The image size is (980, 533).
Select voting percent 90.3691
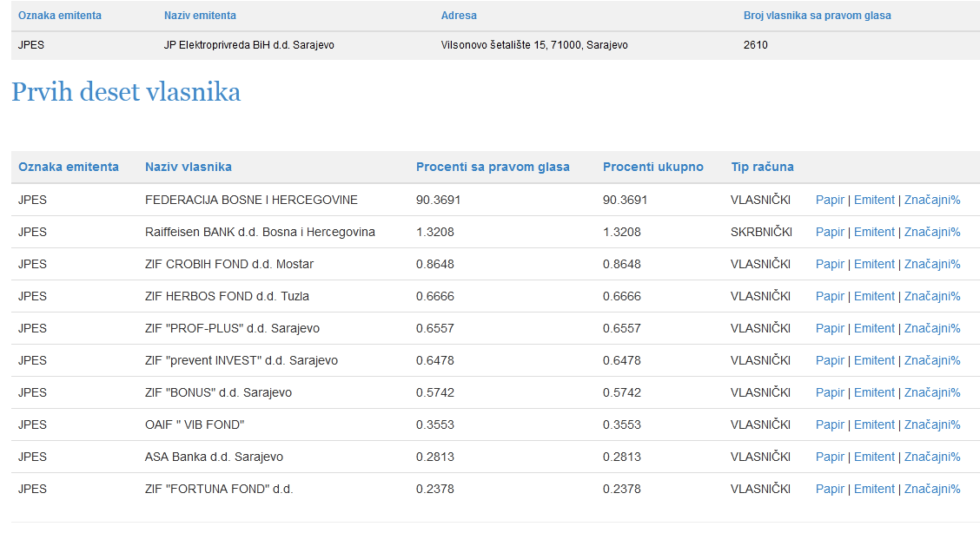(438, 200)
